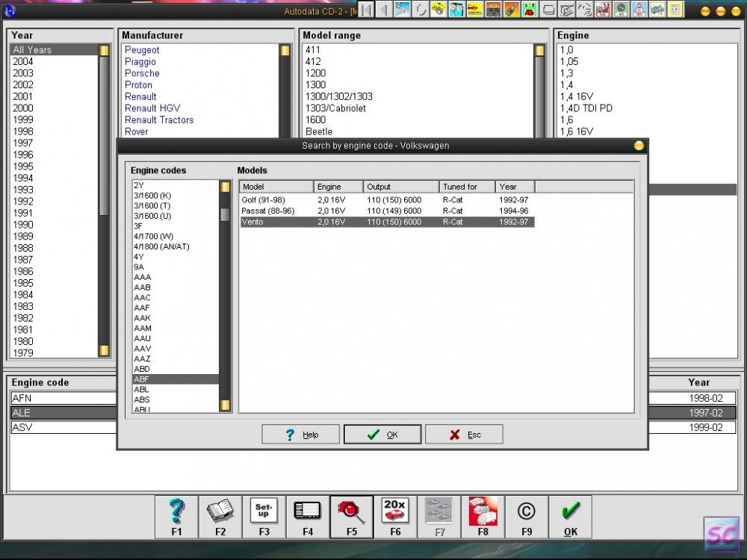The height and width of the screenshot is (560, 747).
Task: Open the F3 Set-up button
Action: coord(264,517)
